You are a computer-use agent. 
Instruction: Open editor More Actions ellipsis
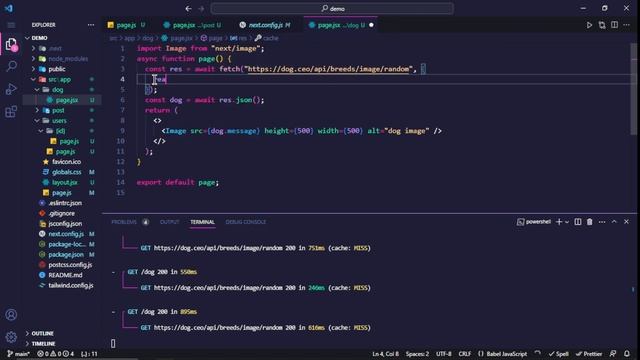[627, 25]
